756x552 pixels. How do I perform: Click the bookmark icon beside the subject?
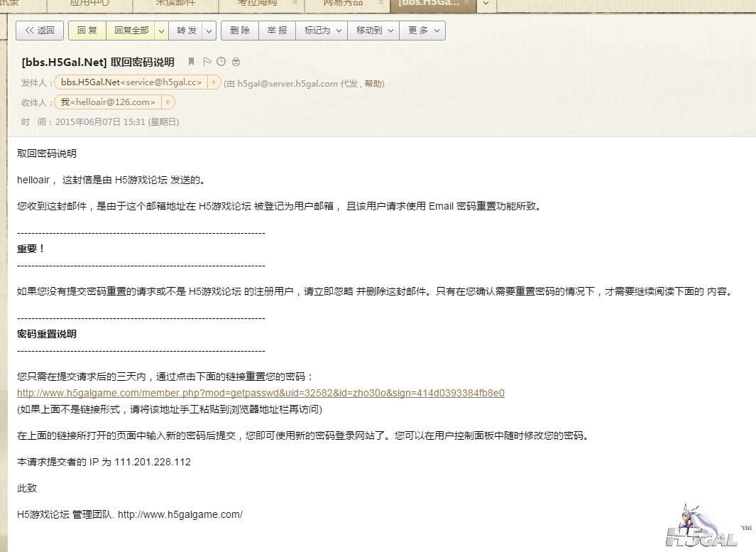click(191, 63)
